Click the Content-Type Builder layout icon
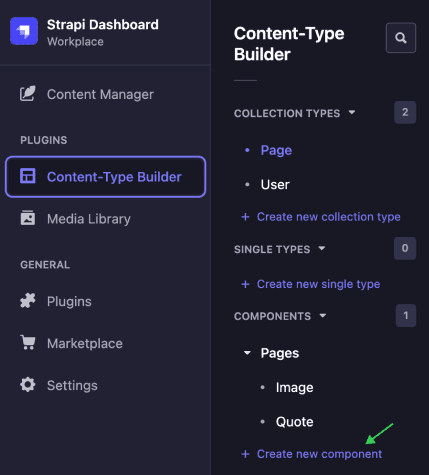The image size is (429, 475). click(28, 176)
